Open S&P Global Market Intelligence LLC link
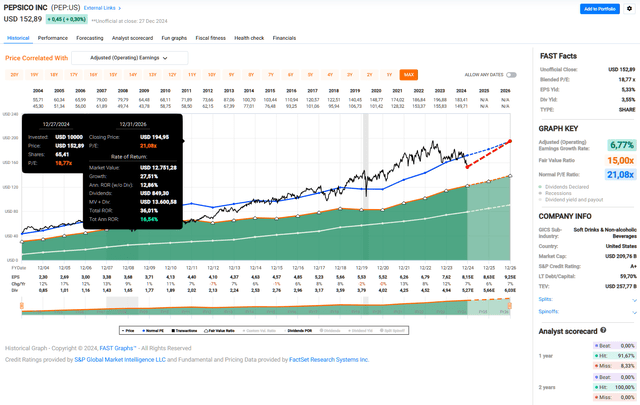 [x=120, y=360]
